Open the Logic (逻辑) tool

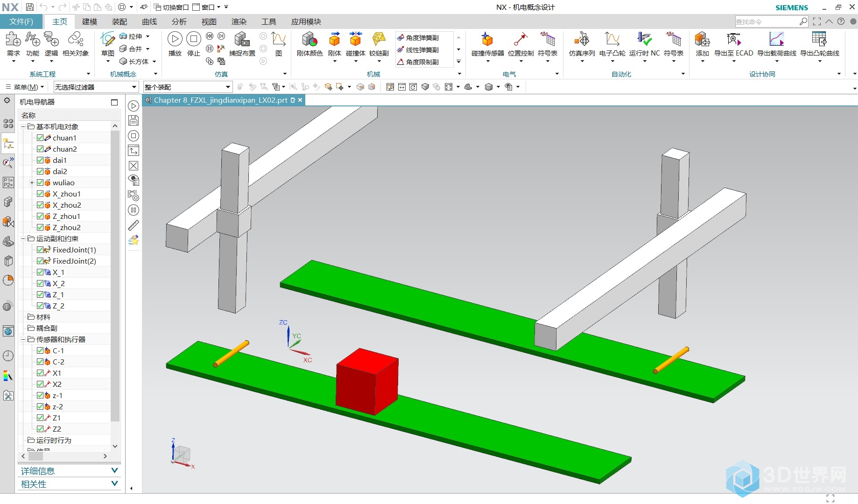(x=51, y=44)
